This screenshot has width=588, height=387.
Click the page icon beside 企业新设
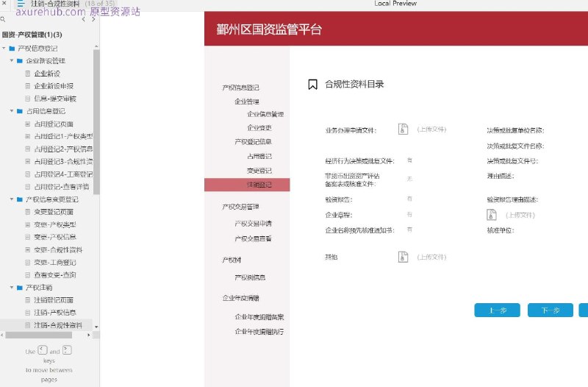click(x=28, y=74)
